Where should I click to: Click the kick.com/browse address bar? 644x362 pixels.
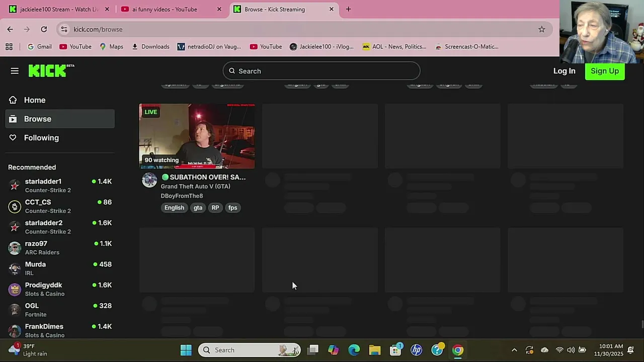click(304, 29)
